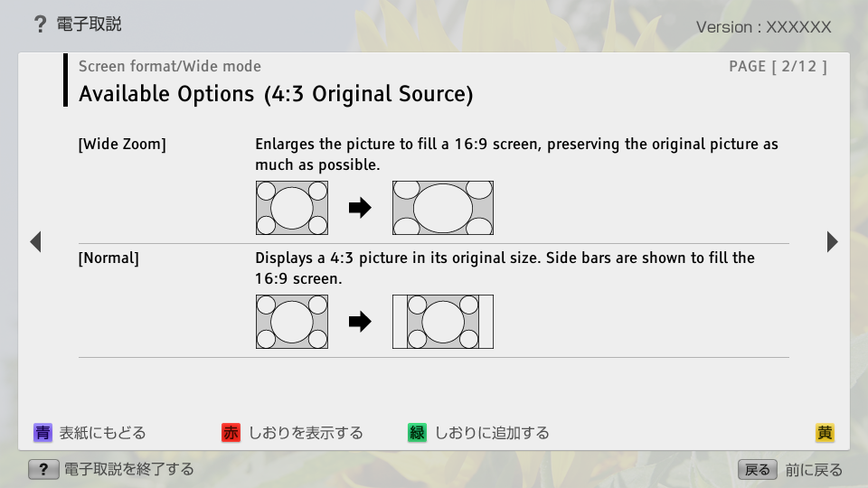Click the question mark icon beside 電子取説 title

tap(39, 24)
